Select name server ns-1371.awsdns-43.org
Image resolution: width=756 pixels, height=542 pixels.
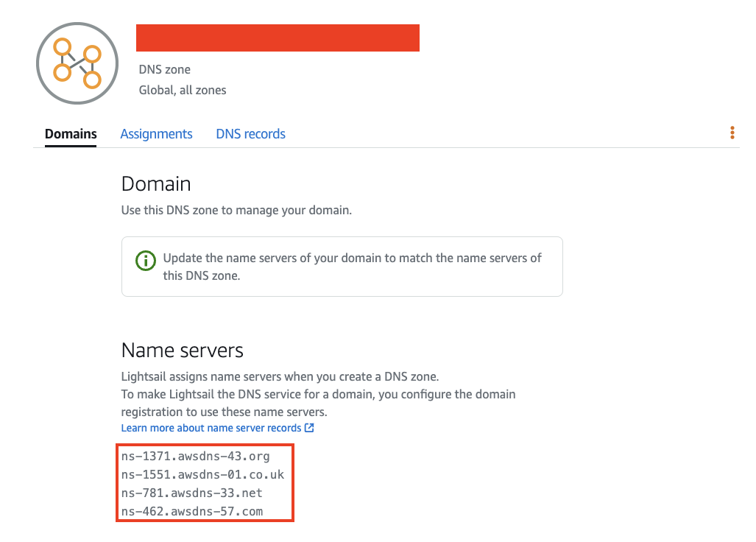[x=195, y=457]
